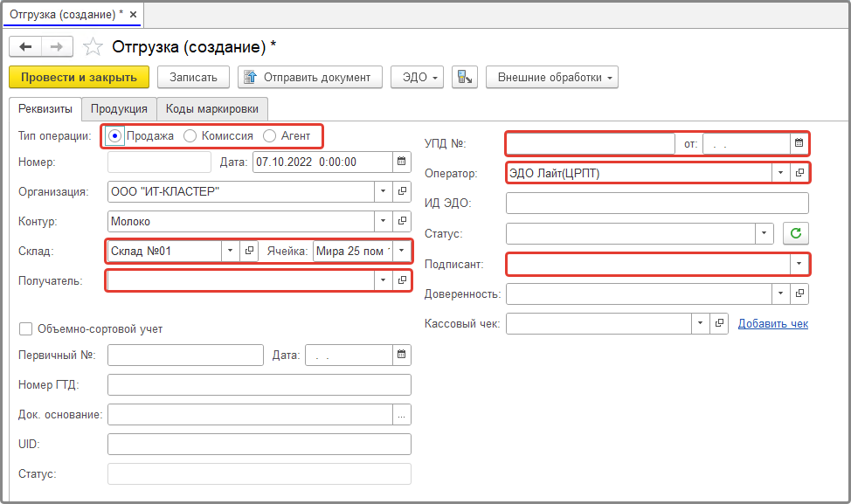Click Провести и закрыть button
Image resolution: width=851 pixels, height=504 pixels.
80,77
